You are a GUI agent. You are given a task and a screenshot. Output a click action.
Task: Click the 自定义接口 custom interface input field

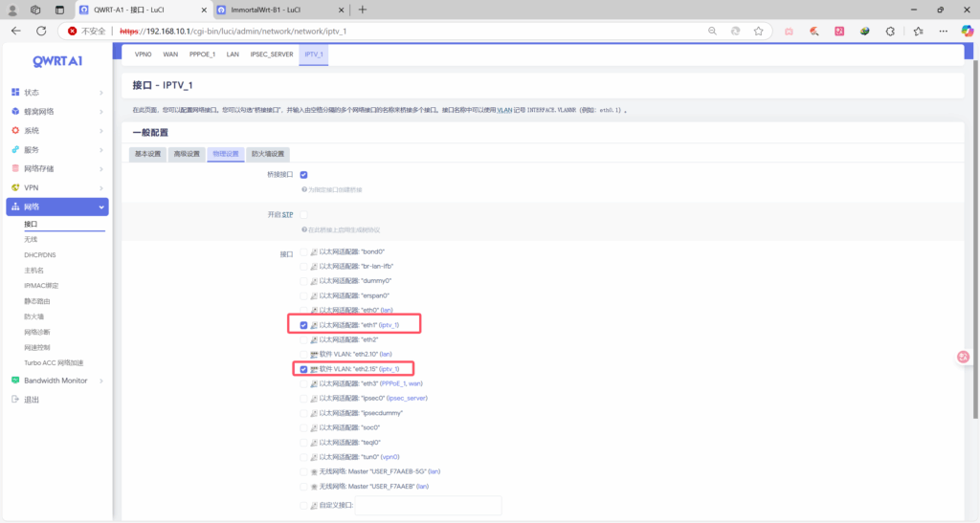(x=428, y=505)
